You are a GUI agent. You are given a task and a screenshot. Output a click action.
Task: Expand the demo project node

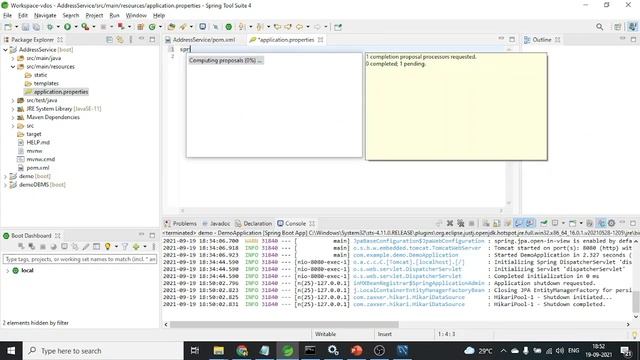point(5,176)
